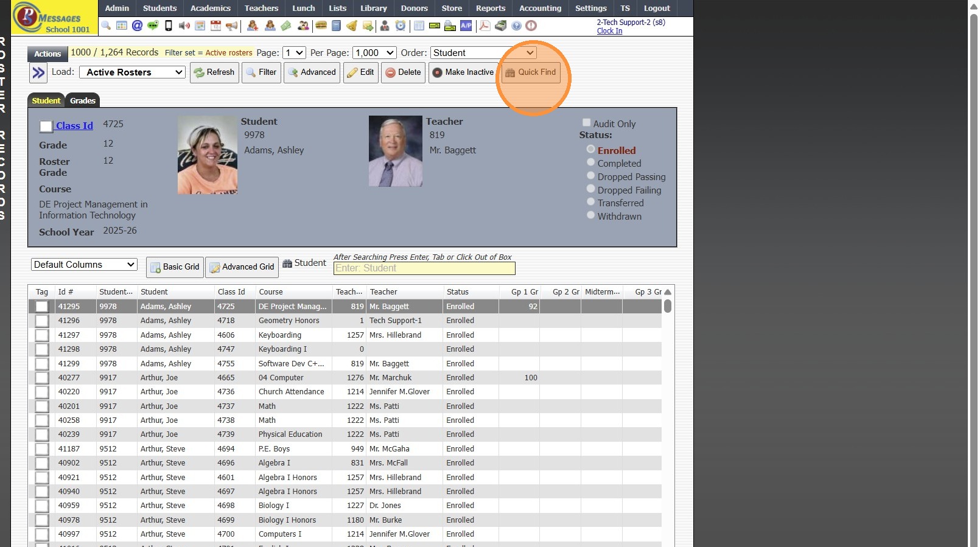Select the Transferred status radio button

pyautogui.click(x=590, y=202)
